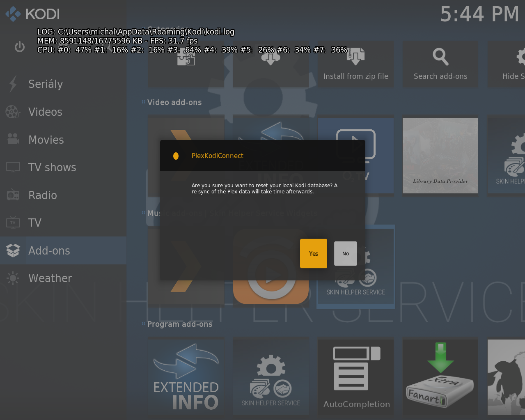Switch to TV shows in the sidebar
This screenshot has height=420, width=525.
coord(52,167)
